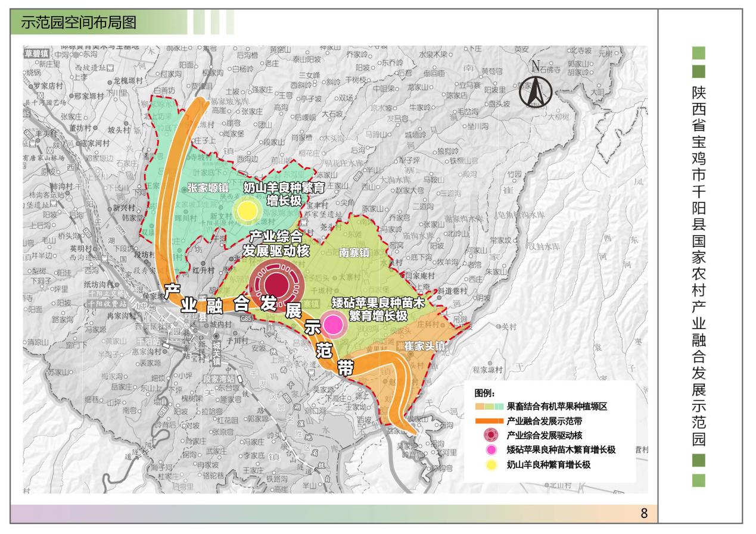Click the large red core circle on the map
The width and height of the screenshot is (756, 534).
276,285
